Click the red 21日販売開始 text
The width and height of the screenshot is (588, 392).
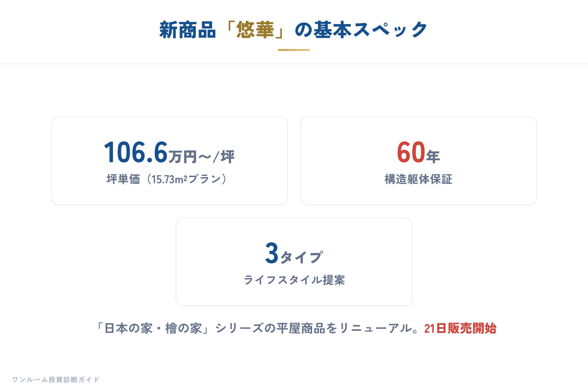tap(460, 329)
